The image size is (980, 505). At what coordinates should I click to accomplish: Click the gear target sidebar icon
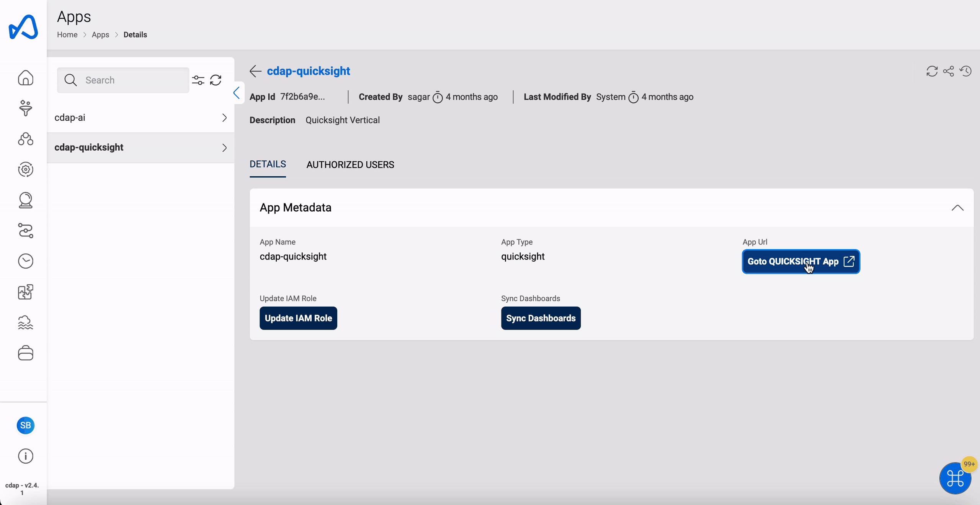(x=26, y=169)
